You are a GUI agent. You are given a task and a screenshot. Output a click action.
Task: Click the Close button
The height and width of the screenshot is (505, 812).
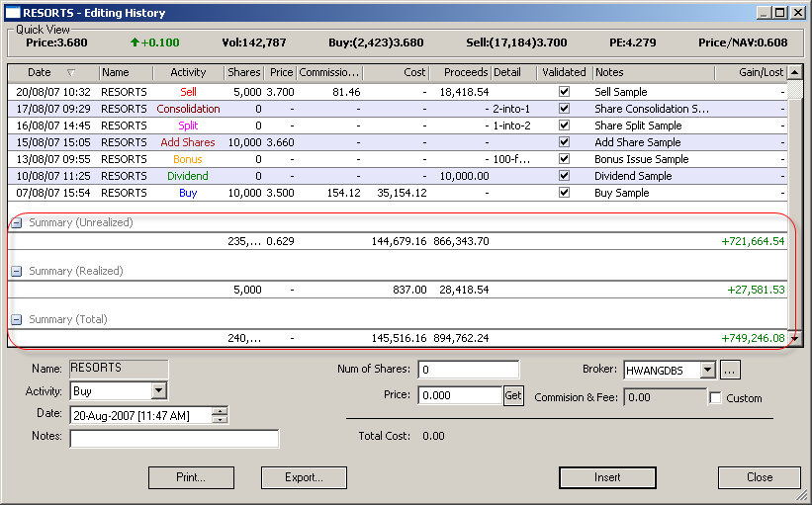point(760,477)
